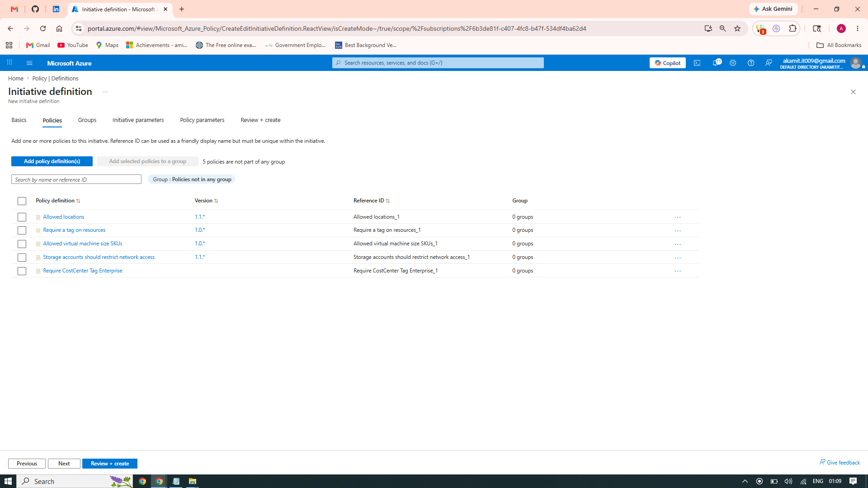Open row menu for Require CostCenter Tag Enterprise
The height and width of the screenshot is (488, 868).
pyautogui.click(x=677, y=271)
